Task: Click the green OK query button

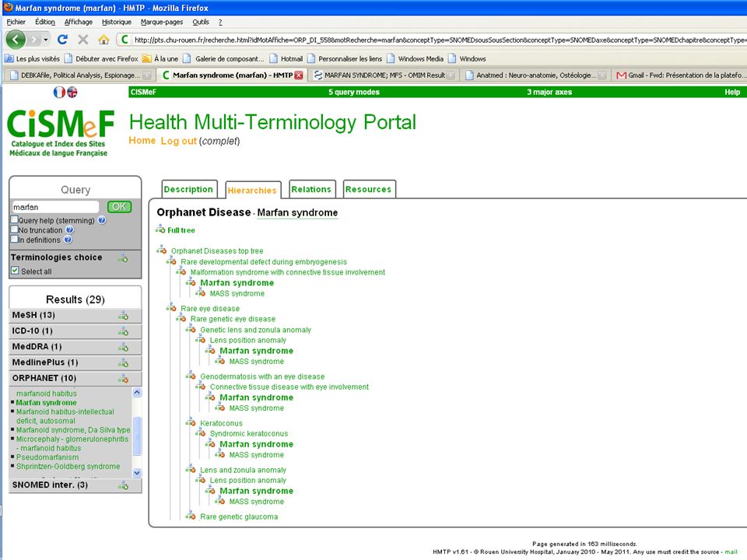Action: 119,206
